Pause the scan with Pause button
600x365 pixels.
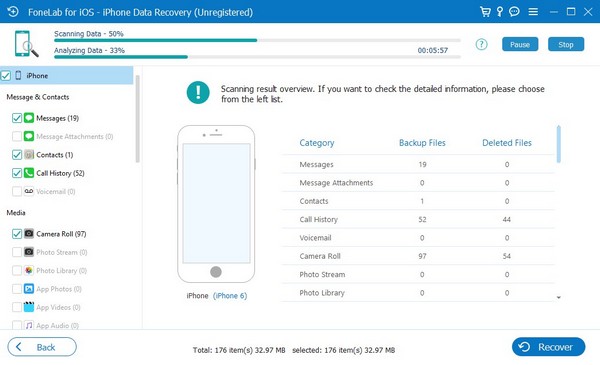point(520,44)
